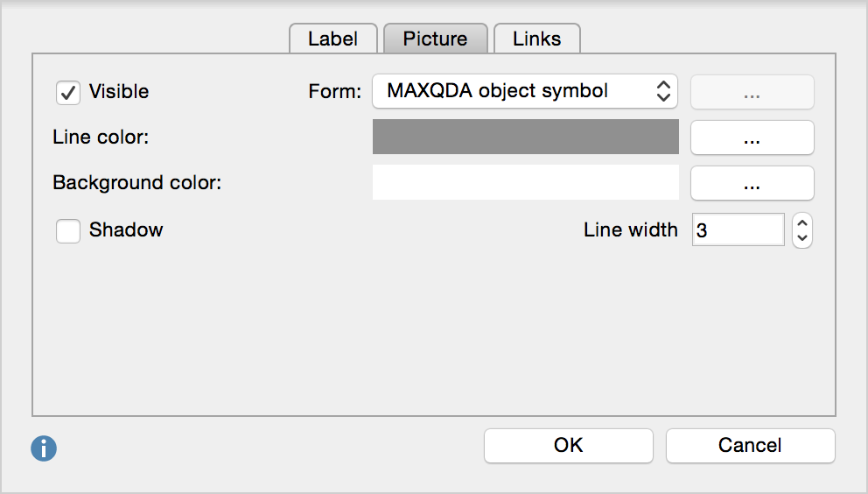Enable the Shadow checkbox
The height and width of the screenshot is (494, 868).
point(68,230)
